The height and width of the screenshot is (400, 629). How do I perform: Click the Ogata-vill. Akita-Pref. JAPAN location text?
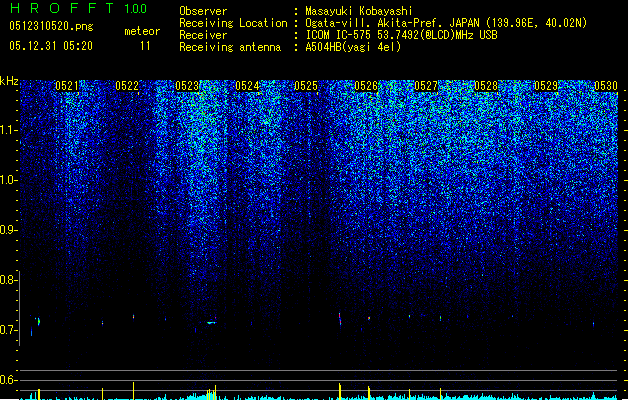(x=446, y=23)
